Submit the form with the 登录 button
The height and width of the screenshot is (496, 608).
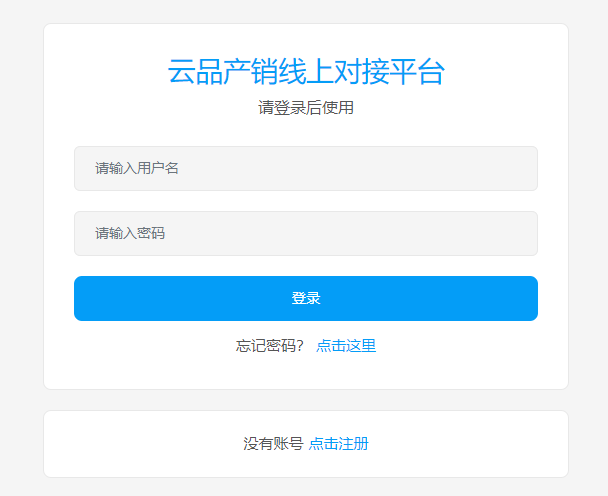[x=305, y=298]
